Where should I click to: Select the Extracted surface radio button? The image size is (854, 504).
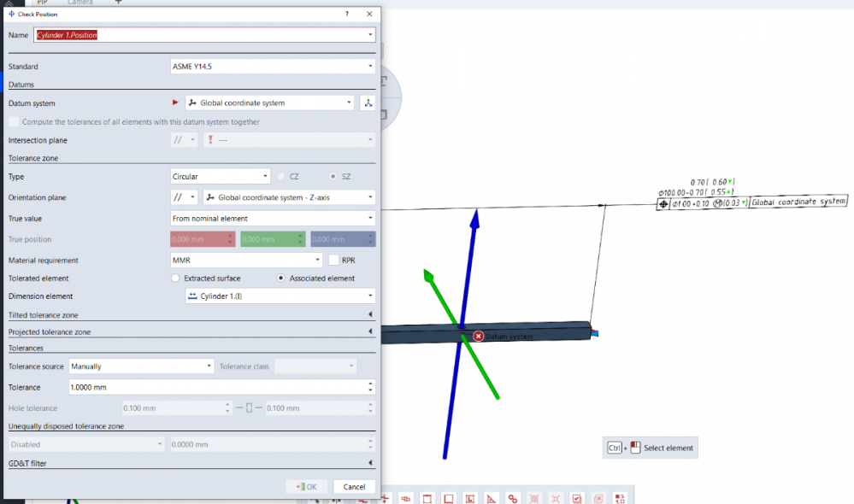[176, 278]
